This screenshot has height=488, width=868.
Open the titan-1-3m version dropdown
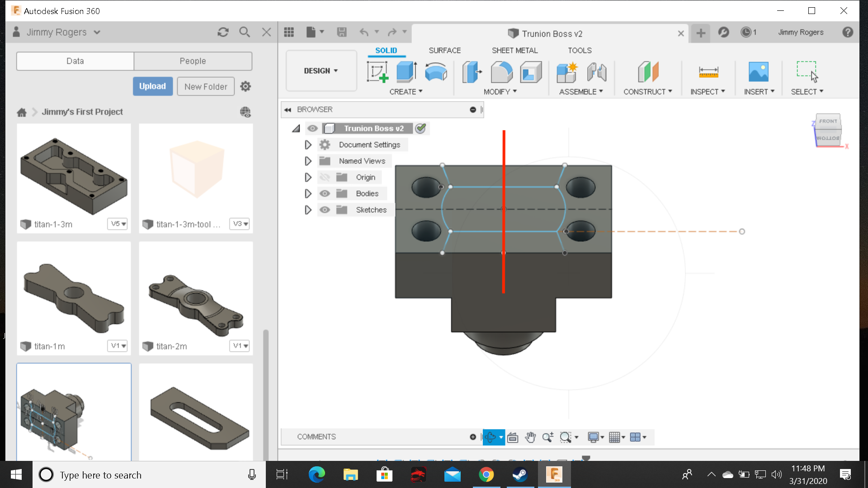click(117, 224)
